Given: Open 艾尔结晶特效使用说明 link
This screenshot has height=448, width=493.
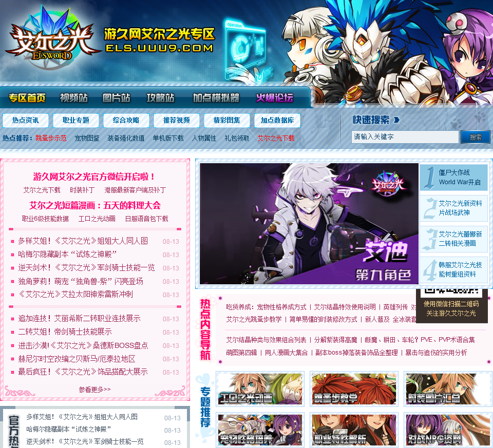Looking at the screenshot, I should (x=345, y=307).
